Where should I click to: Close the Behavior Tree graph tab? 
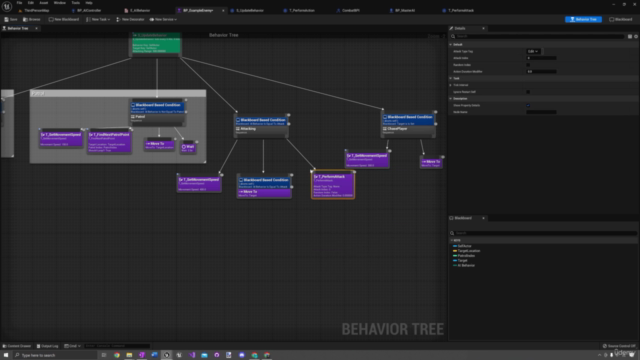[x=36, y=29]
